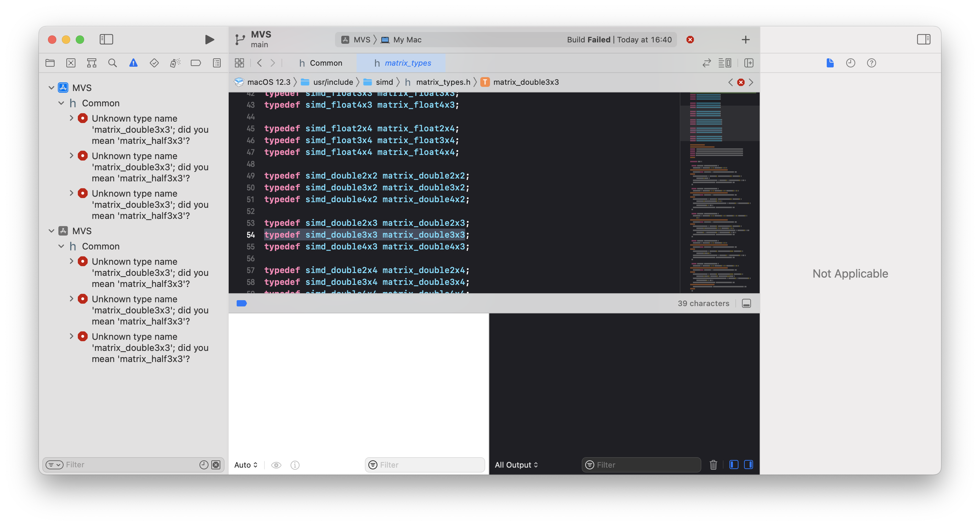The height and width of the screenshot is (526, 980).
Task: Click the related items grid icon
Action: pyautogui.click(x=239, y=63)
